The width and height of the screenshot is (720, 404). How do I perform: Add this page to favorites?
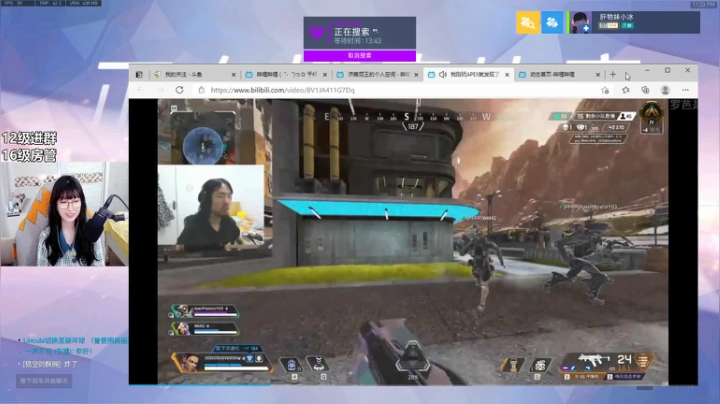click(x=605, y=90)
